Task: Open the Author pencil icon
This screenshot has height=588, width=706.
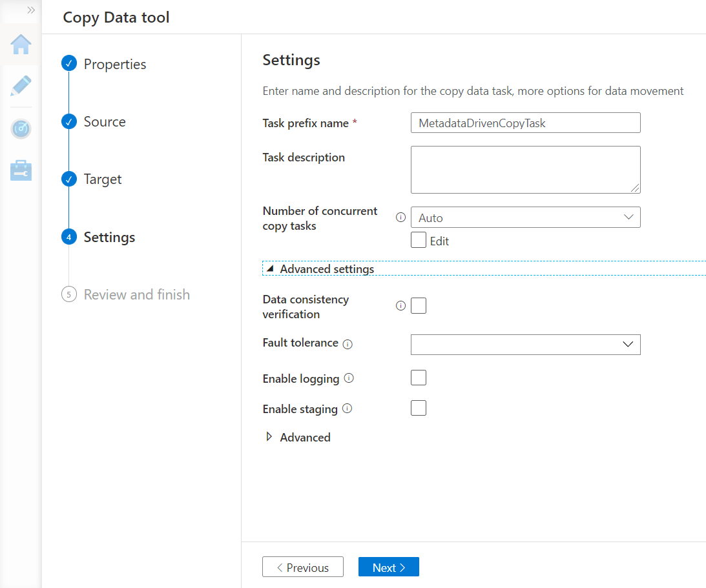Action: (x=21, y=86)
